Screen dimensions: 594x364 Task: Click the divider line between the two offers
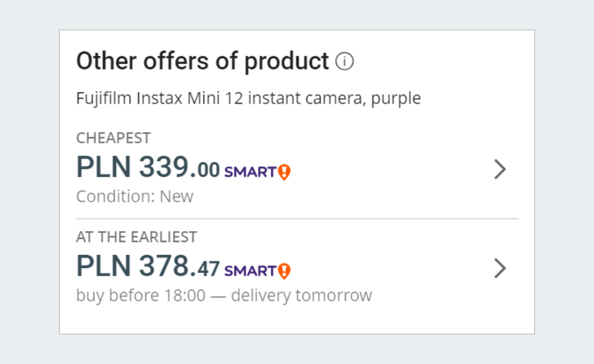[297, 218]
